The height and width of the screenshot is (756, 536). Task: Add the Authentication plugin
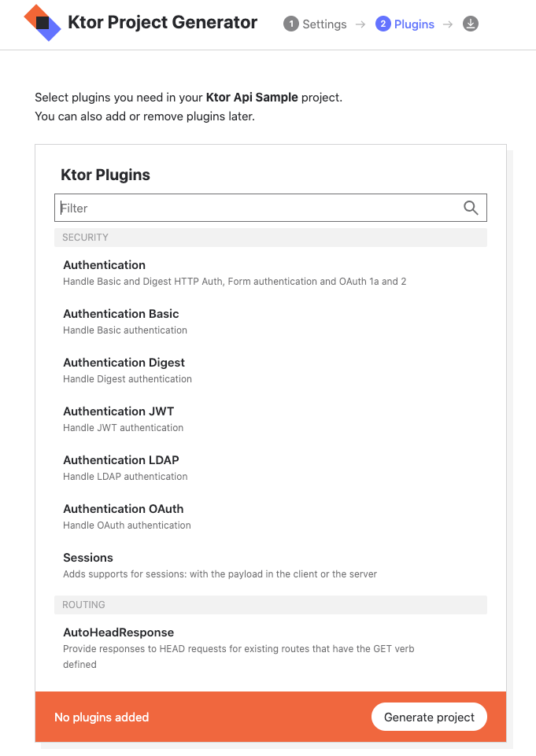[x=105, y=265]
